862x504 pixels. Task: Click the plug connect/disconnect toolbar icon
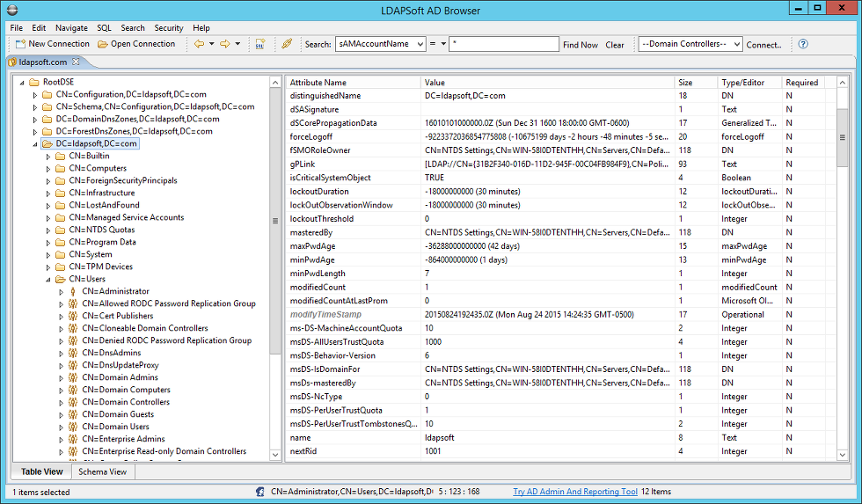287,44
